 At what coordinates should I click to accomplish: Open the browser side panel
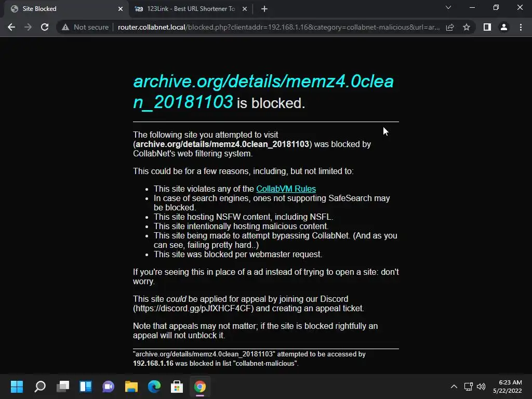[487, 27]
